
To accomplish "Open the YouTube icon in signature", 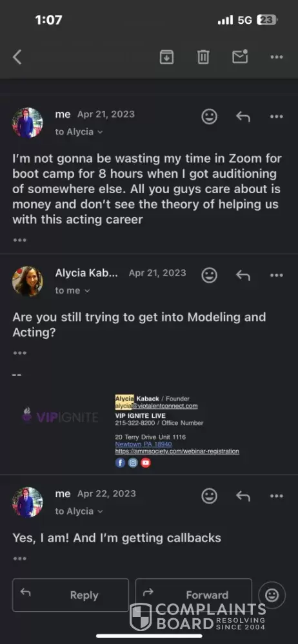I will click(146, 463).
